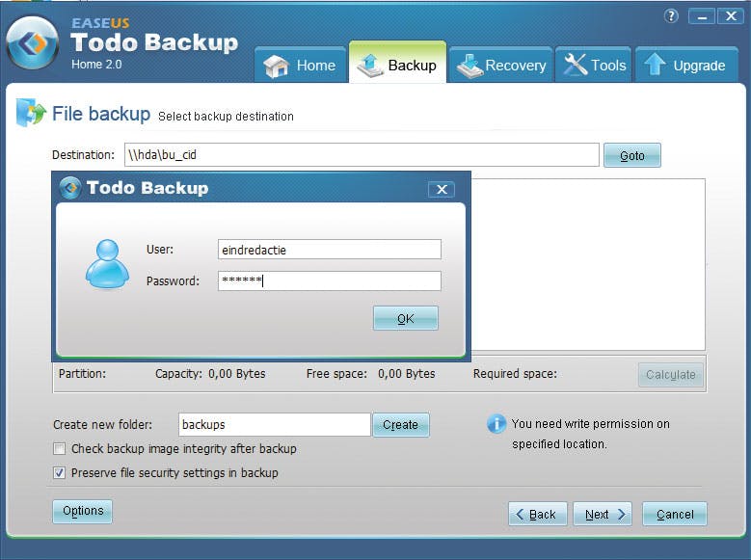
Task: Click the Calculate button
Action: coord(671,375)
